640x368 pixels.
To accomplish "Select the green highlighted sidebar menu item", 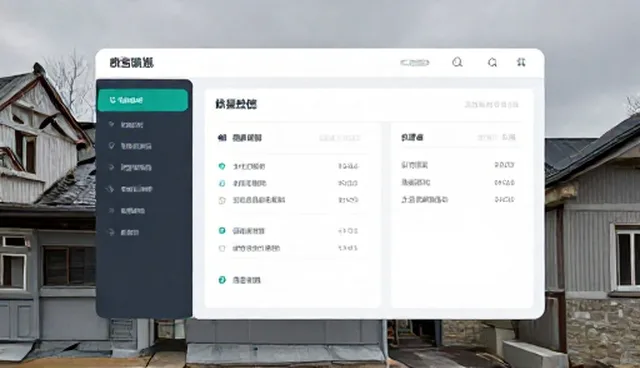I will pos(143,100).
